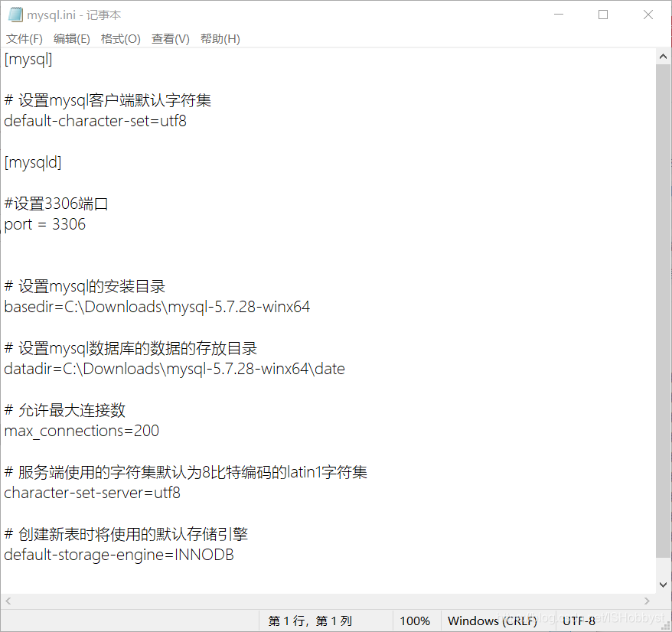The image size is (672, 632).
Task: Click the max_connections=200 line
Action: click(x=81, y=431)
